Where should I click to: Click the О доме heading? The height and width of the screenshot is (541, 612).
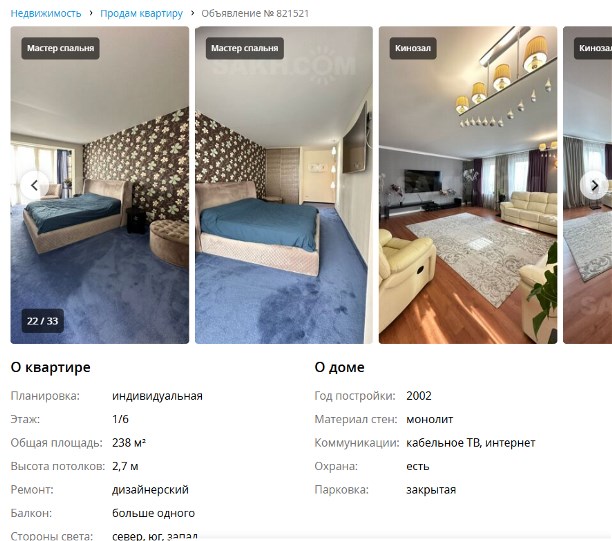click(x=340, y=367)
